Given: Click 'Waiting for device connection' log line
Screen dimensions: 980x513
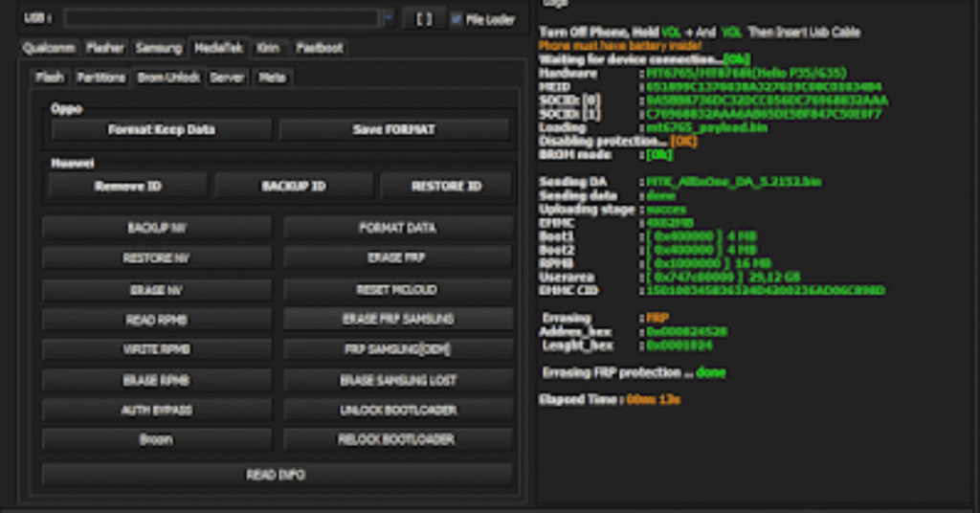Looking at the screenshot, I should click(x=644, y=59).
